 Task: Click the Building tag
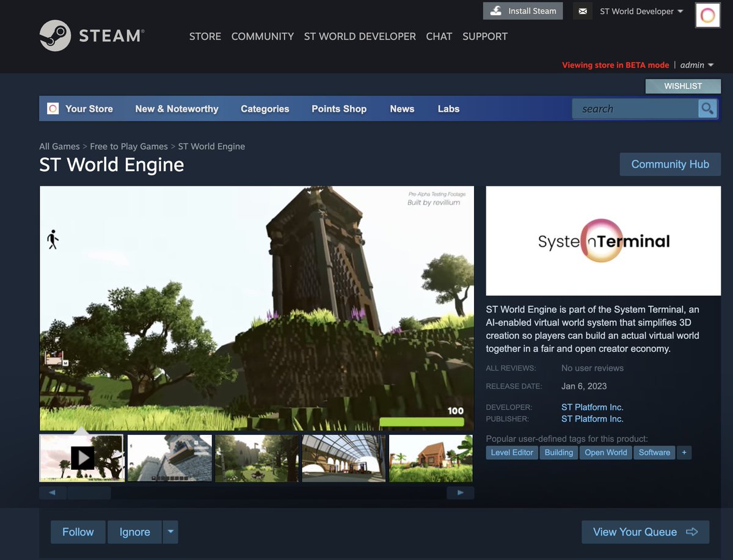pyautogui.click(x=559, y=453)
